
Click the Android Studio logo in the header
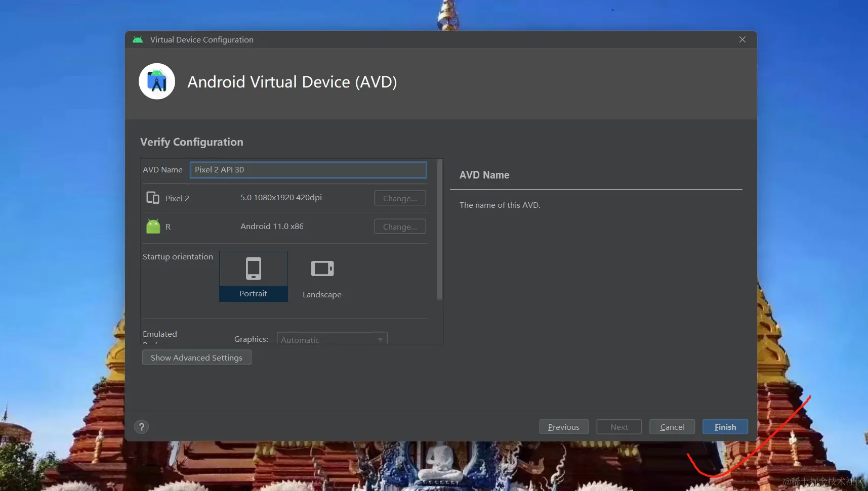point(157,81)
